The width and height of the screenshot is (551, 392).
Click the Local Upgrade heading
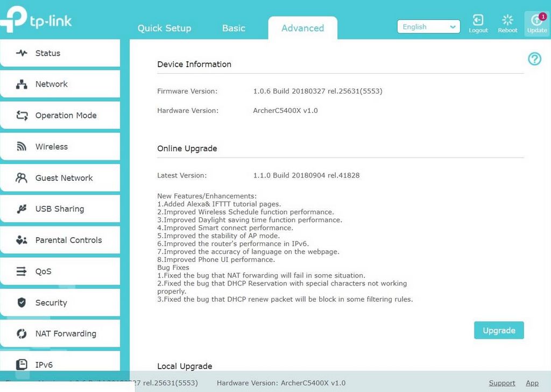tap(185, 366)
